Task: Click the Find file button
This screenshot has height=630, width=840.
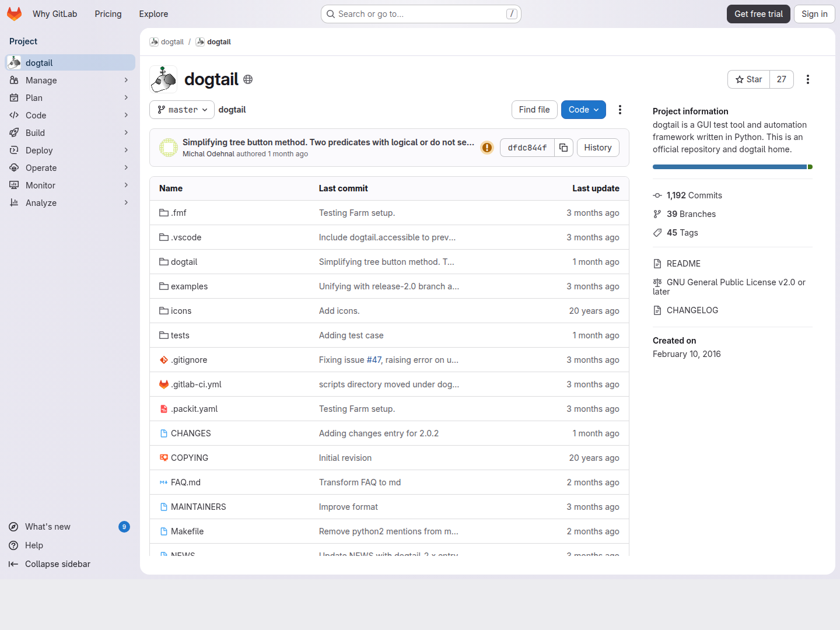Action: [x=534, y=110]
